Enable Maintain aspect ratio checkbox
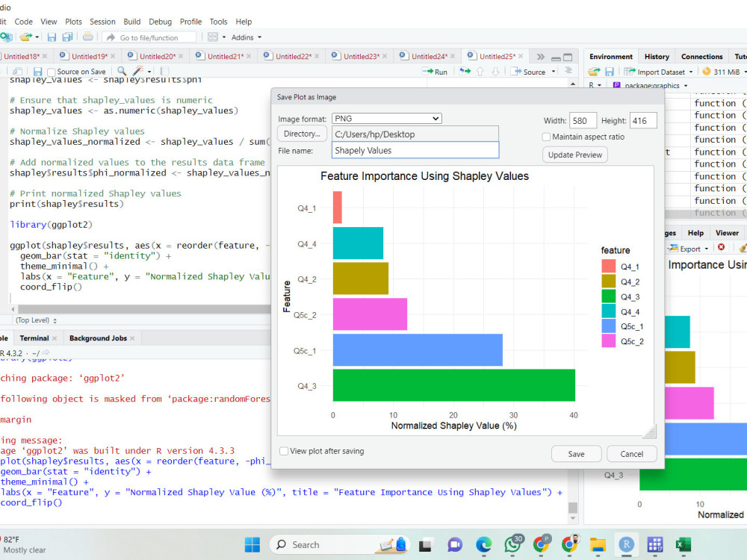This screenshot has width=747, height=560. pos(547,137)
